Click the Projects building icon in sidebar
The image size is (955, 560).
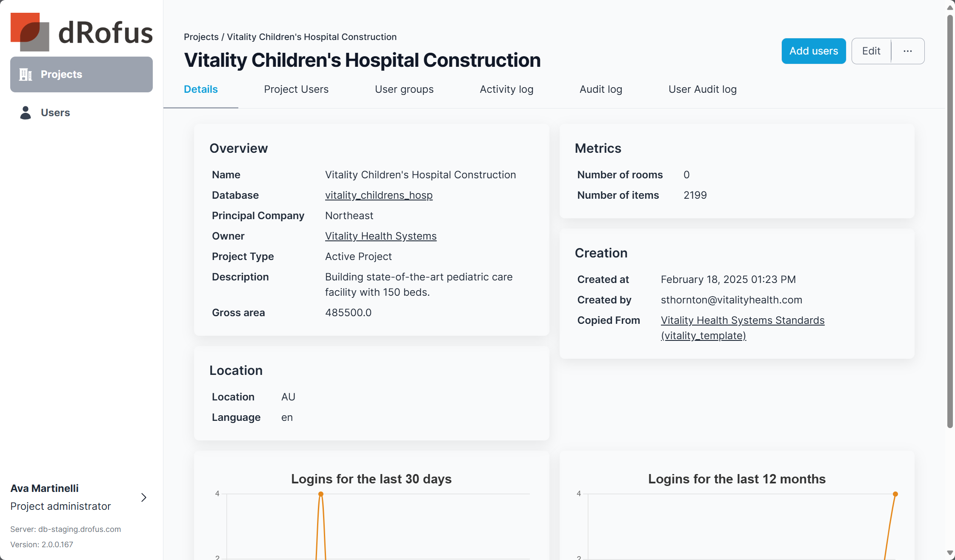[26, 74]
